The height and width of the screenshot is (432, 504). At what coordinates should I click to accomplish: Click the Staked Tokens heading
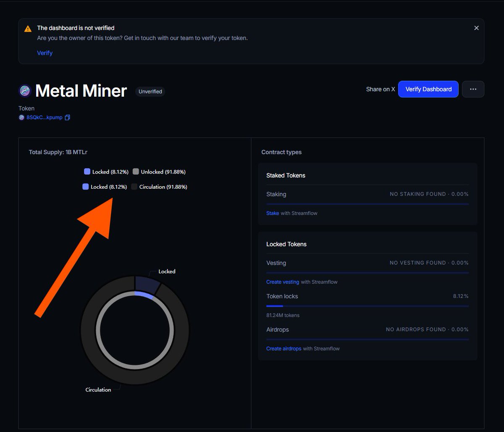tap(286, 176)
